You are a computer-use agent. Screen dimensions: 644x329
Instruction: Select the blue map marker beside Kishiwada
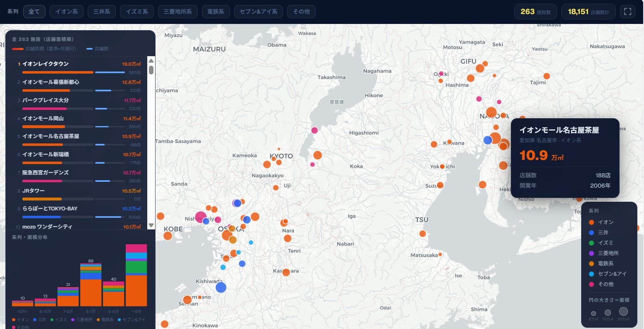221,287
